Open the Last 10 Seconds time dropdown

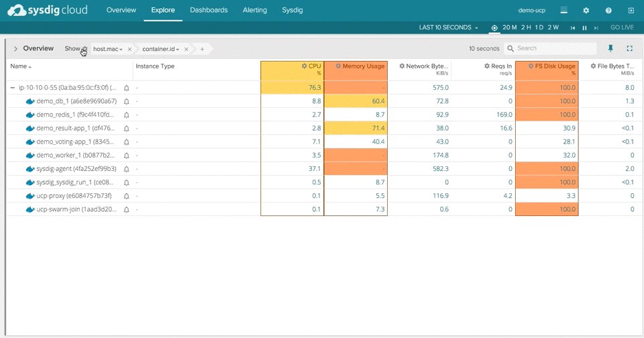pyautogui.click(x=449, y=27)
